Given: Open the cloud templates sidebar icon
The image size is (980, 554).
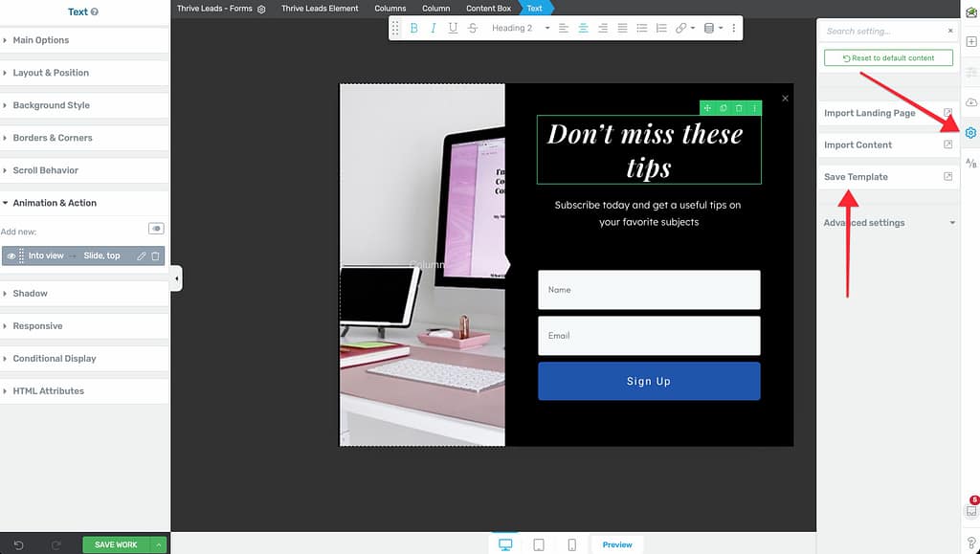Looking at the screenshot, I should [x=970, y=102].
